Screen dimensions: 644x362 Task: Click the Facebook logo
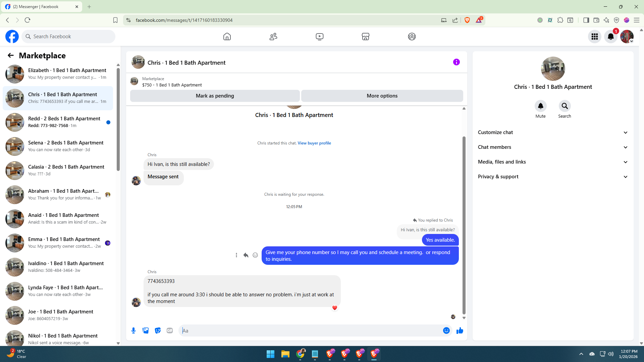pos(12,37)
